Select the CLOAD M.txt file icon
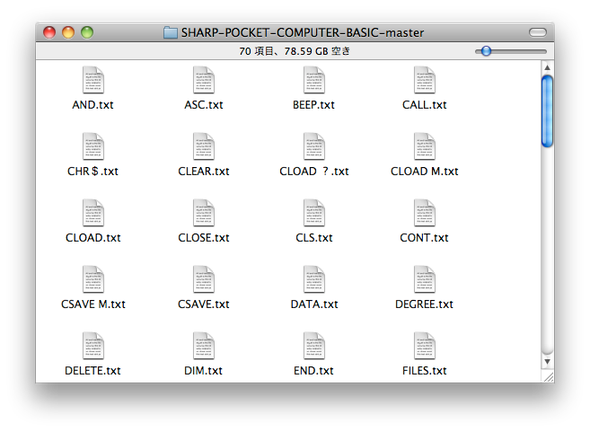 point(424,146)
